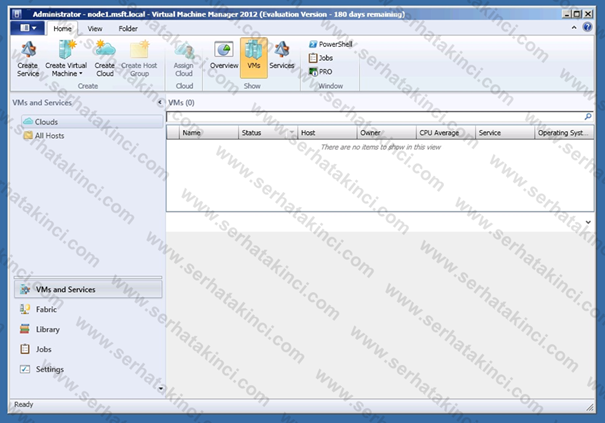Collapse the VMs and Services navigation pane
This screenshot has height=423, width=605.
pyautogui.click(x=160, y=102)
